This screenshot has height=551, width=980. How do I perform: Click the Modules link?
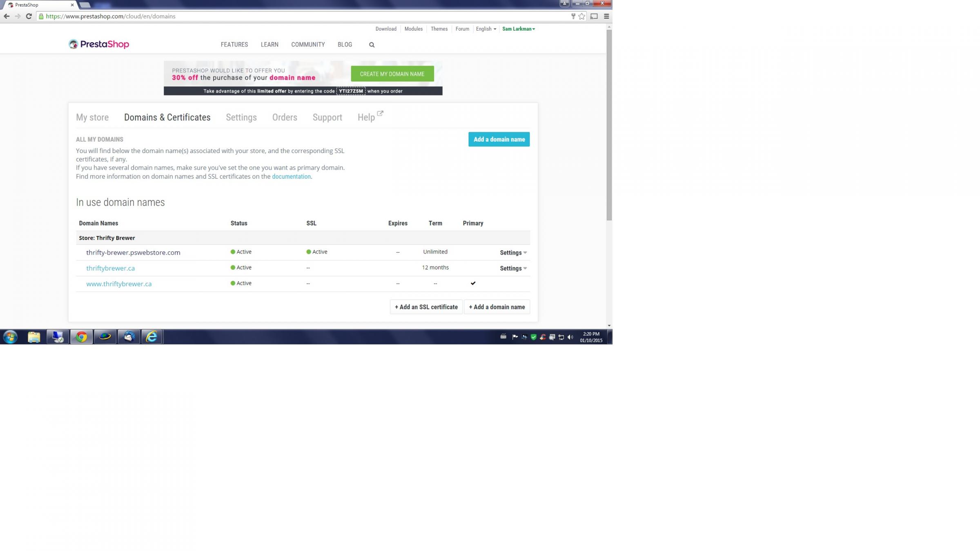tap(413, 29)
